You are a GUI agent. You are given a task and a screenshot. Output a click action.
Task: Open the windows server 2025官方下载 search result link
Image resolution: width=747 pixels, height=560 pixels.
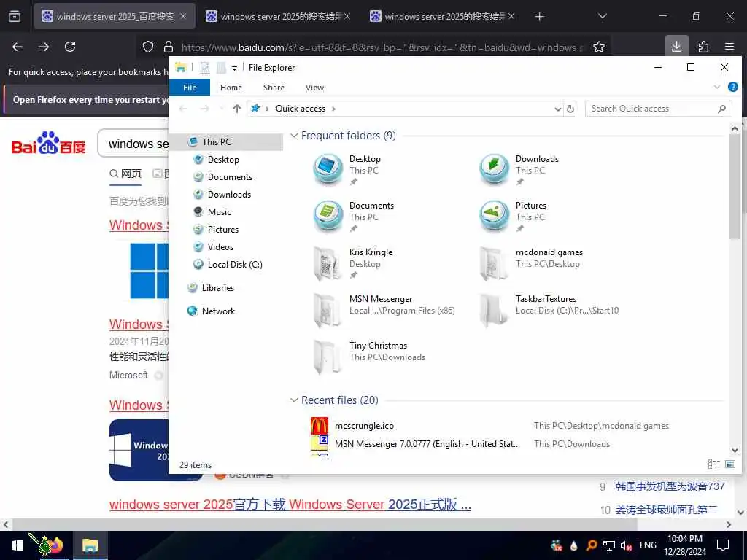290,505
